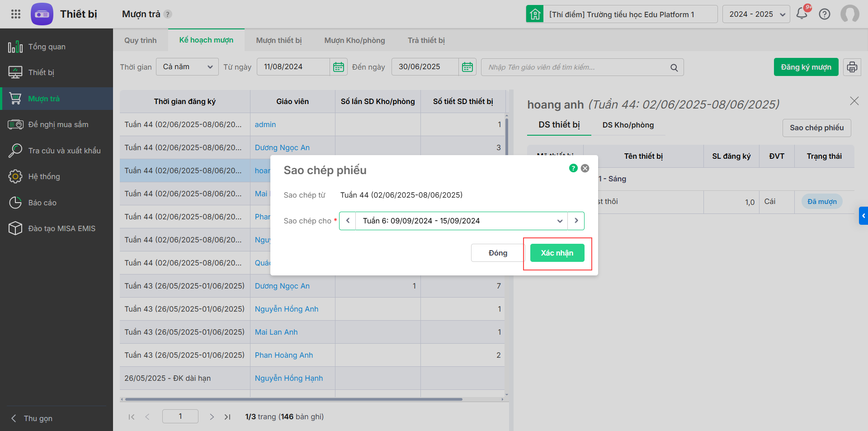Expand the Sao chép cho week dropdown
The width and height of the screenshot is (868, 431).
[x=560, y=221]
